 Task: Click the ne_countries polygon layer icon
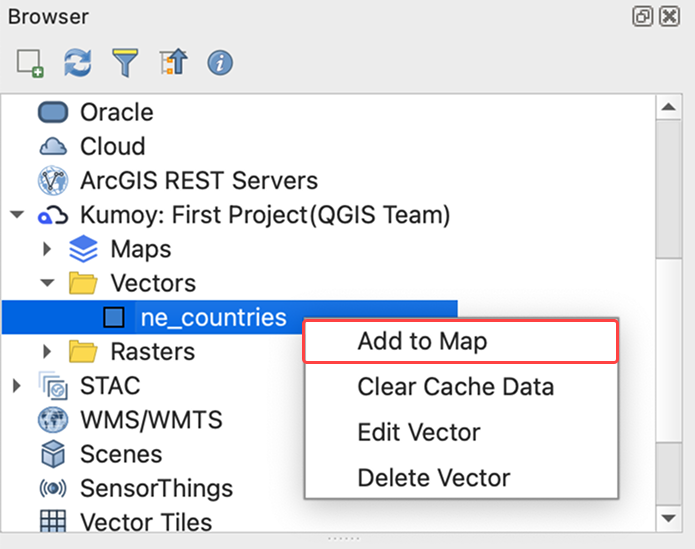coord(114,317)
